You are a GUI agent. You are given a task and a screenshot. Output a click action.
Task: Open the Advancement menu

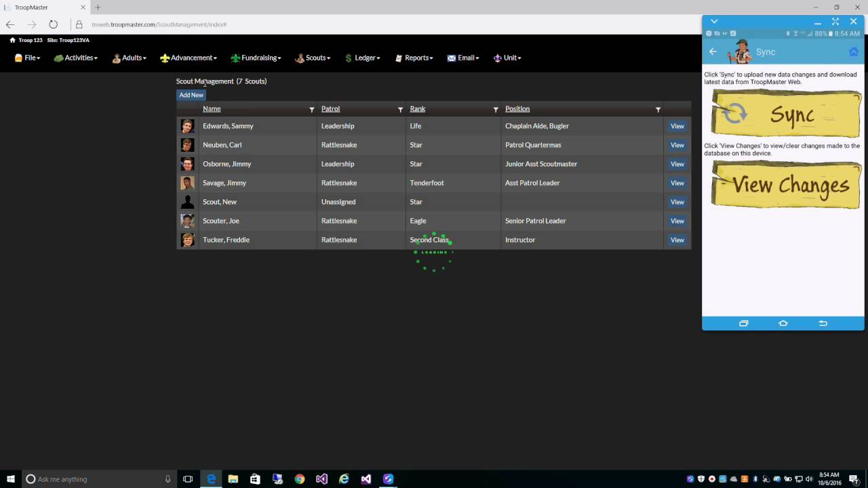pyautogui.click(x=189, y=58)
